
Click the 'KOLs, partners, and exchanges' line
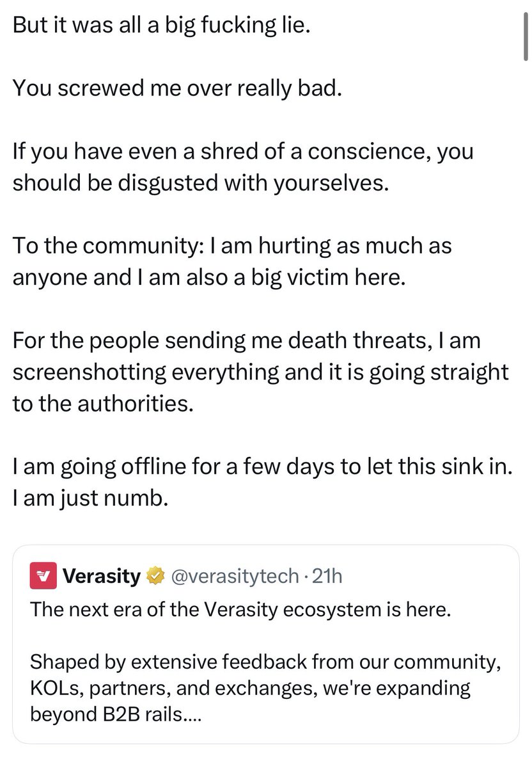[x=250, y=689]
